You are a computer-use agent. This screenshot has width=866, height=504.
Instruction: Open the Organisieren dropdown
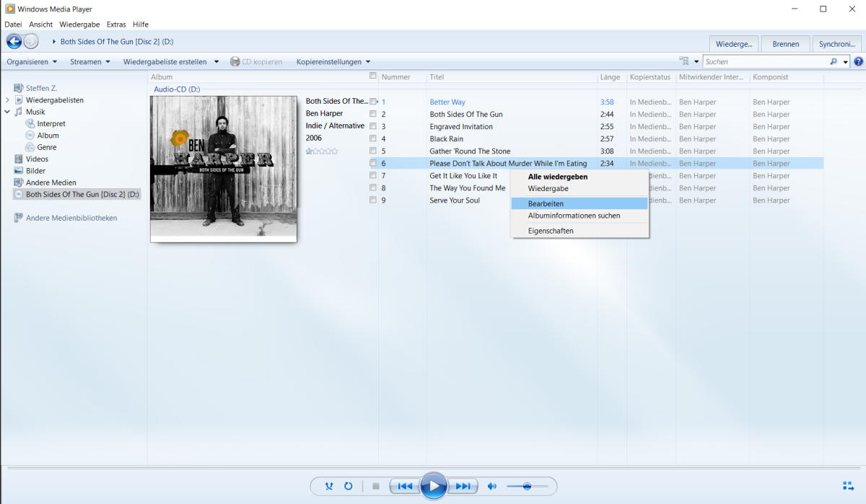32,62
